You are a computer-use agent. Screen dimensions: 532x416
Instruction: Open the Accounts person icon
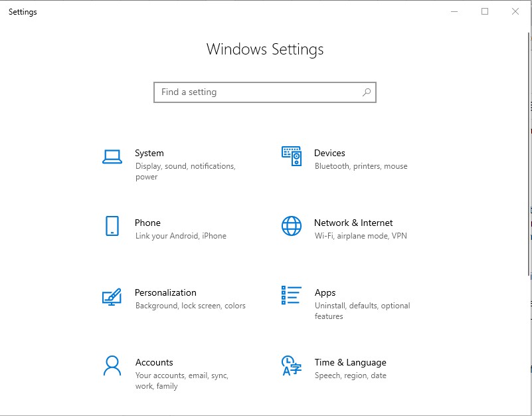click(112, 365)
